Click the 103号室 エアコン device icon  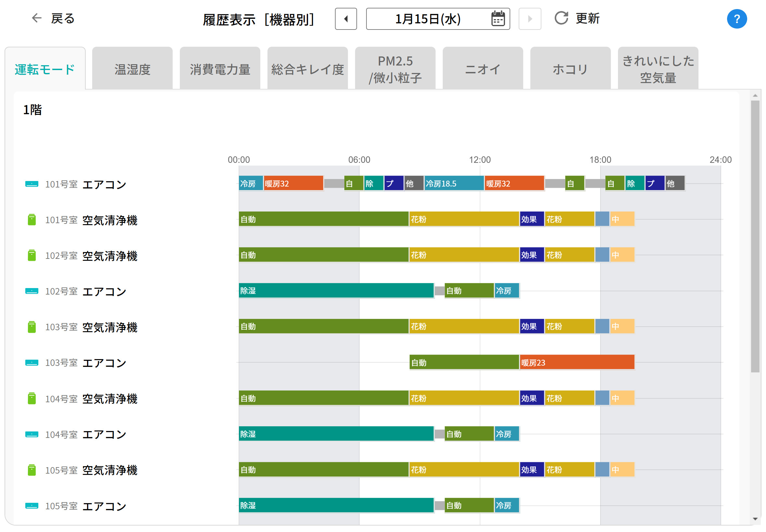click(31, 362)
